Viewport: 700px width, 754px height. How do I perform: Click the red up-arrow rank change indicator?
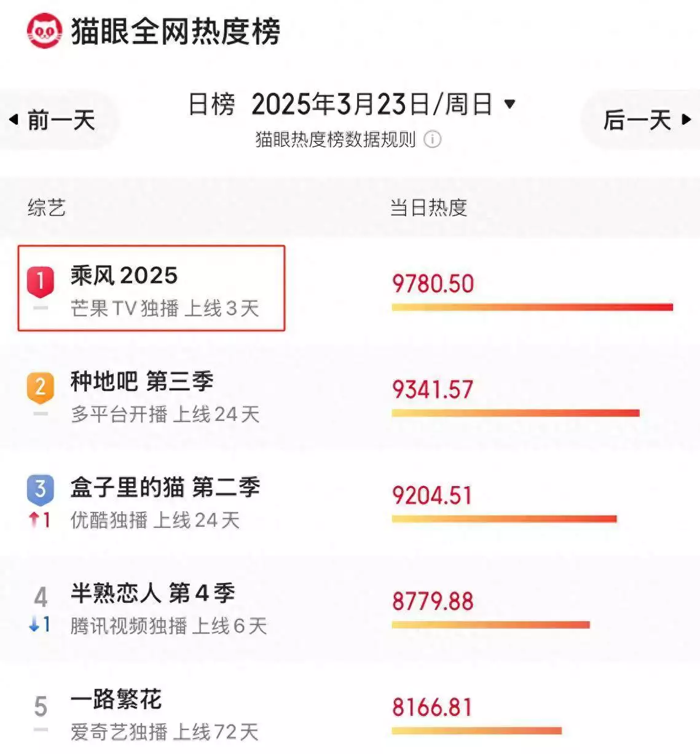(39, 520)
